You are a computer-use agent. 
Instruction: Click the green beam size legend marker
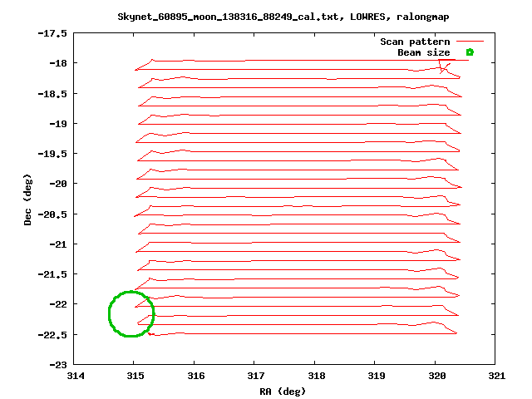coord(470,52)
